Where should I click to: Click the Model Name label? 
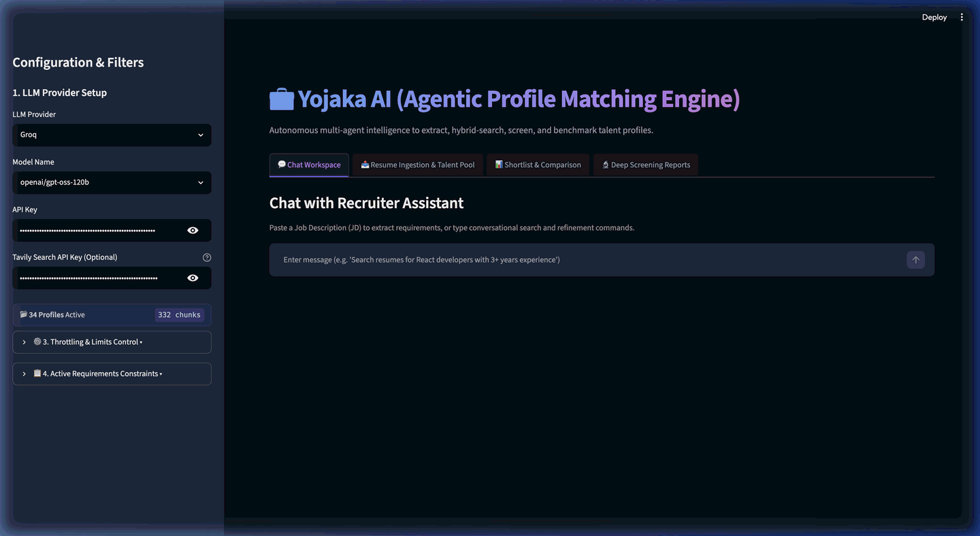coord(33,162)
